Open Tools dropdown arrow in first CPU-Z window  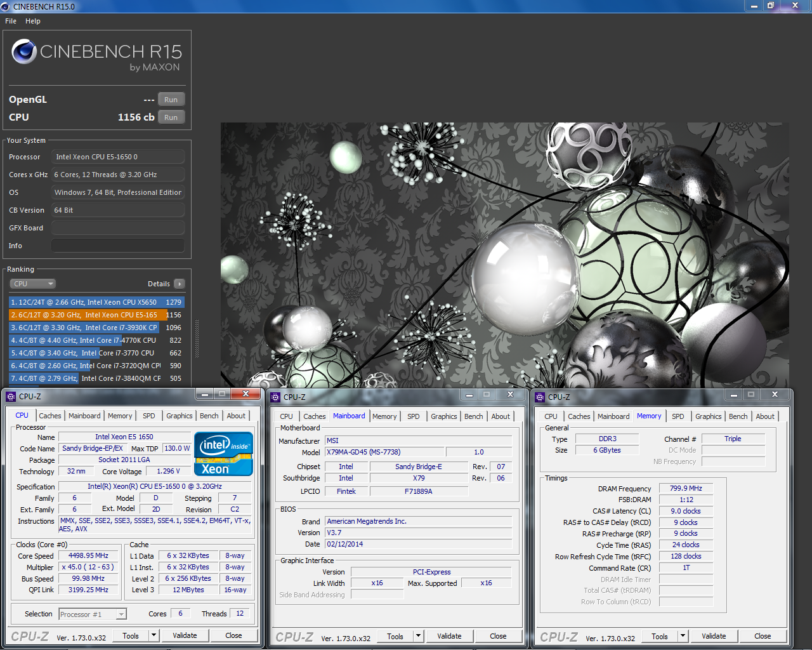(x=154, y=635)
